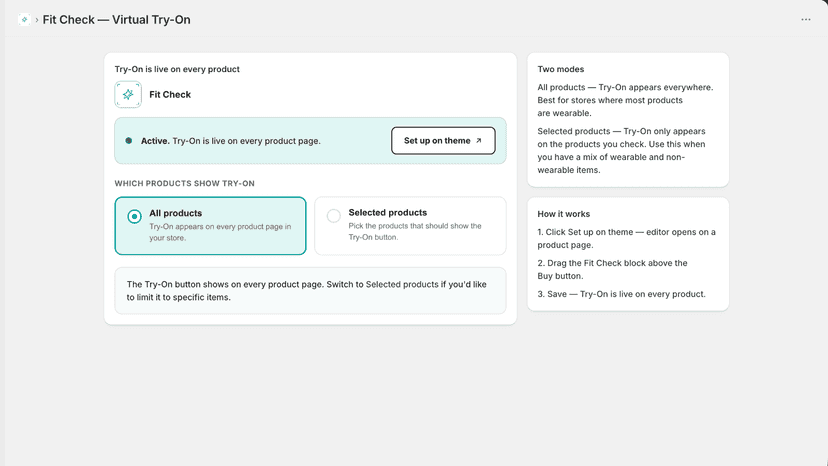Click the 'How it works' card heading
The image size is (828, 466).
563,214
